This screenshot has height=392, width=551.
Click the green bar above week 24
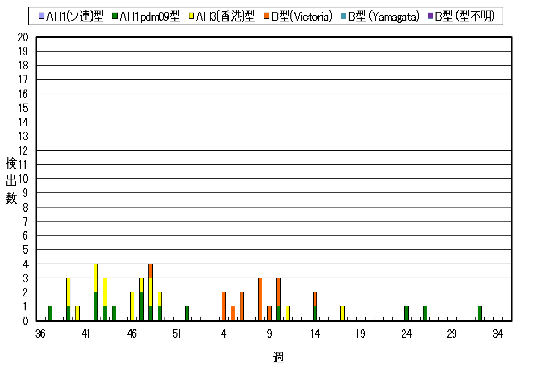[407, 313]
